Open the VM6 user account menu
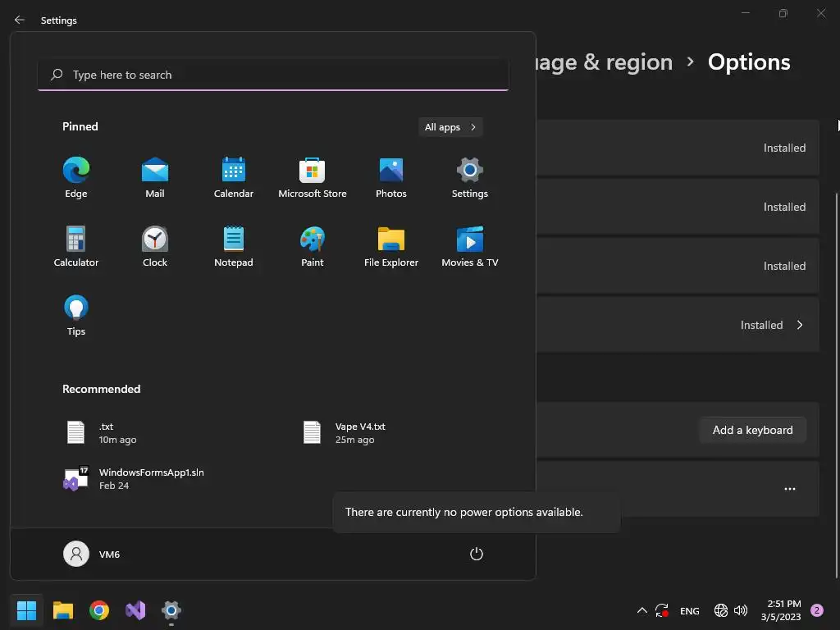 (92, 554)
